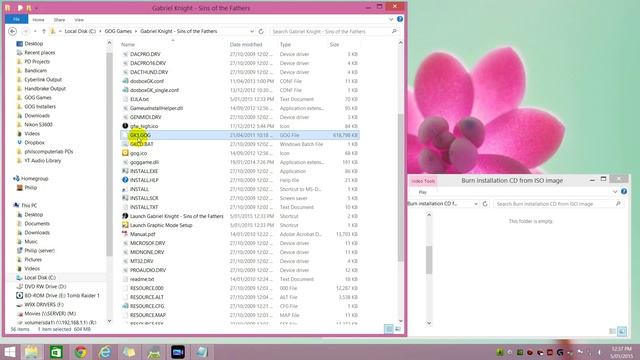Refresh the Gabriel Knight folder view

click(x=261, y=31)
